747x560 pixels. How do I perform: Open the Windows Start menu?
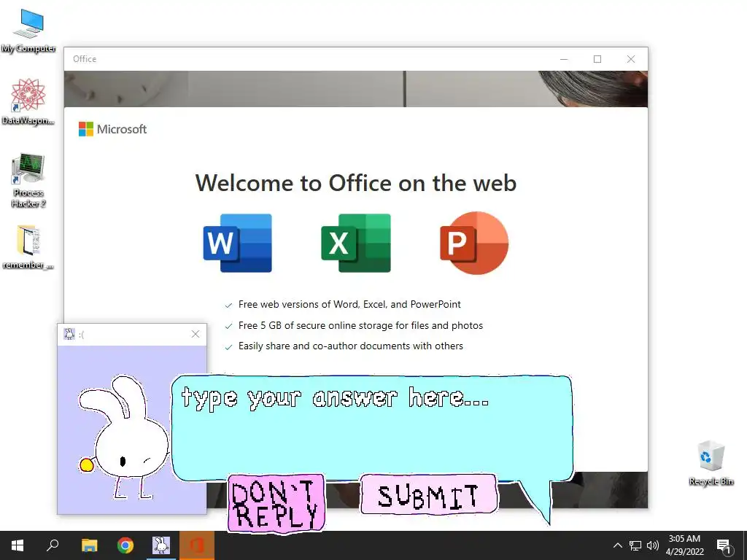click(x=18, y=545)
